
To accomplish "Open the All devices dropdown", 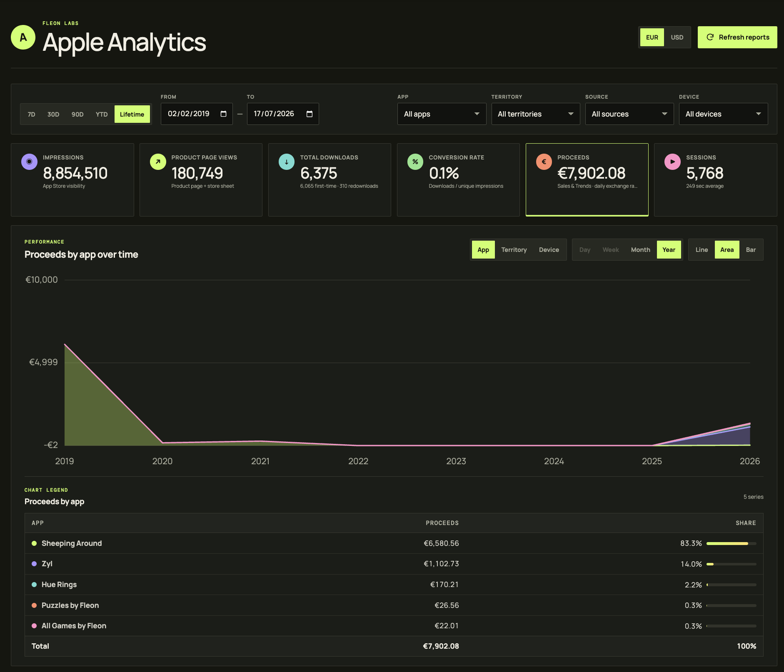I will 723,114.
